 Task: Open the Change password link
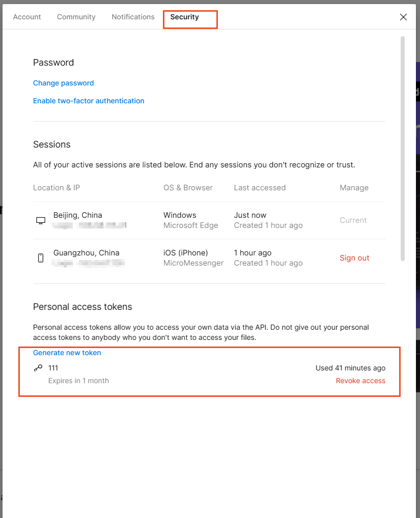[64, 83]
